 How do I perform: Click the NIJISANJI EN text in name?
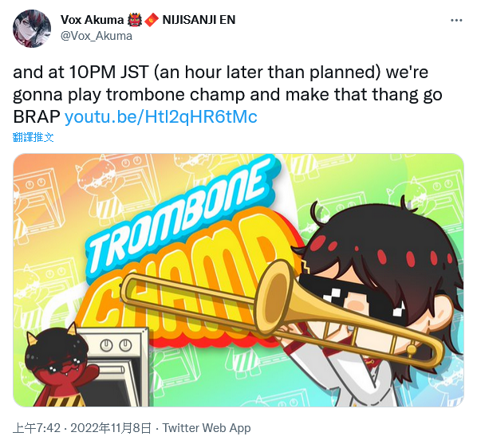click(x=199, y=20)
